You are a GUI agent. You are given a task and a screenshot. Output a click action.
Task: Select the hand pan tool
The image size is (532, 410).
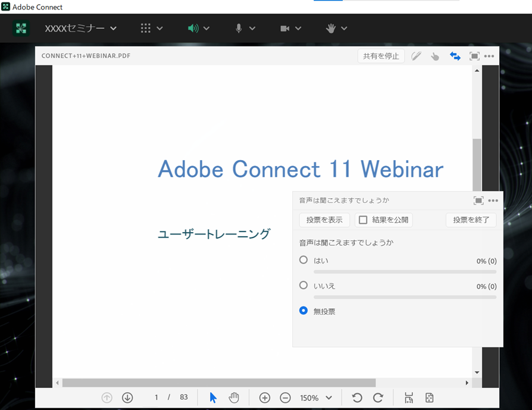[x=234, y=398]
